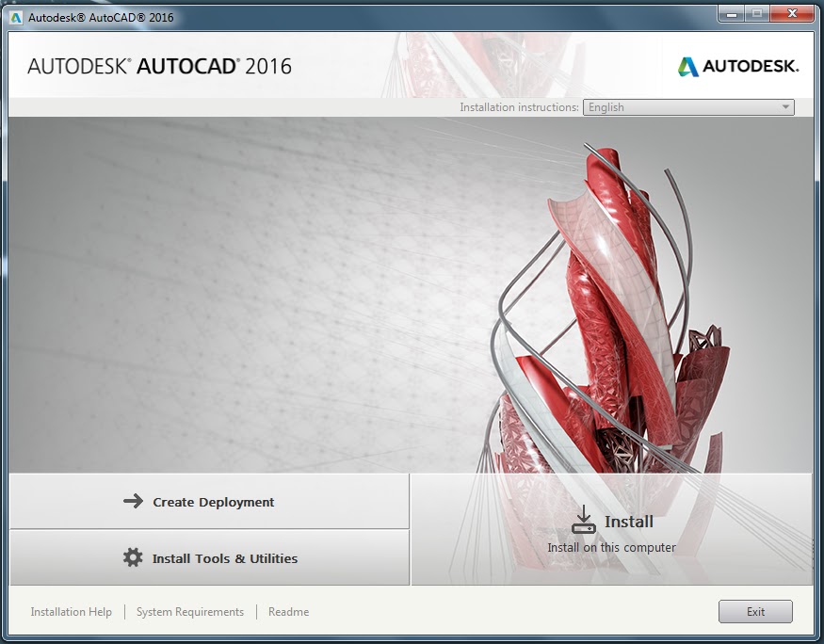Click the AUTODESK AUTOCAD 2016 heading
This screenshot has height=644, width=824.
tap(159, 66)
